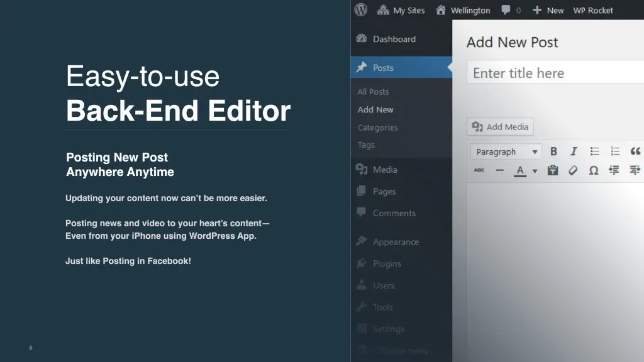Go to Pages in the sidebar

384,191
